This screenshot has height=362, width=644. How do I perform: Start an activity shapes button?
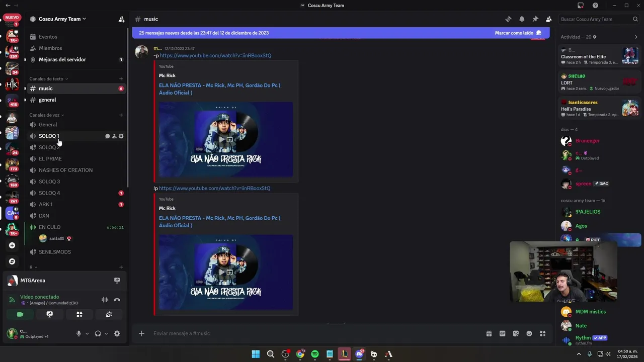[x=79, y=314]
